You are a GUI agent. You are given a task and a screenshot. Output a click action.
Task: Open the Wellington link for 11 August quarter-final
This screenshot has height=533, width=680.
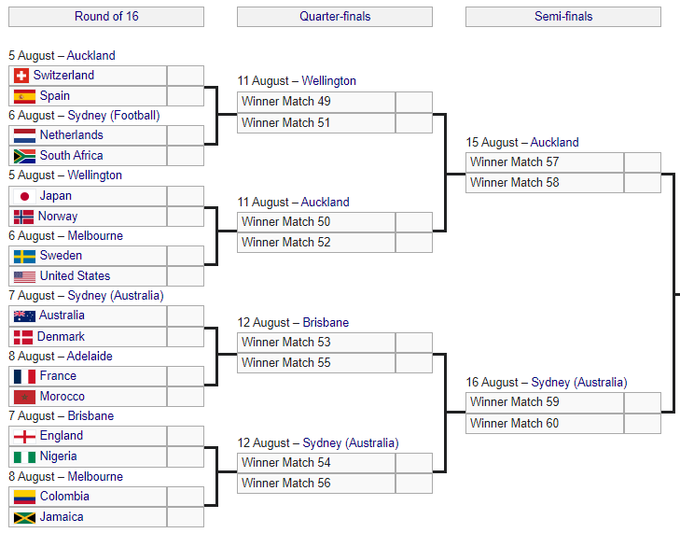pos(329,81)
